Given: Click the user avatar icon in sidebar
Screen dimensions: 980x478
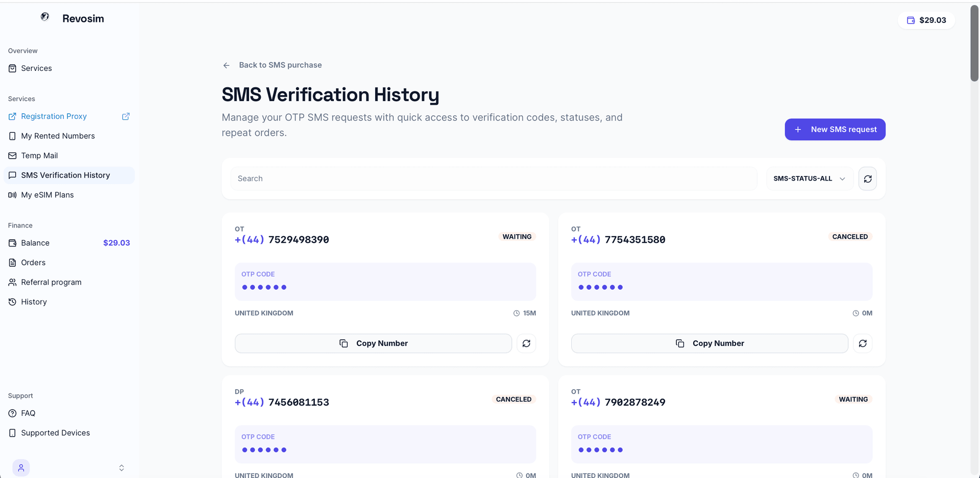Looking at the screenshot, I should click(x=21, y=467).
